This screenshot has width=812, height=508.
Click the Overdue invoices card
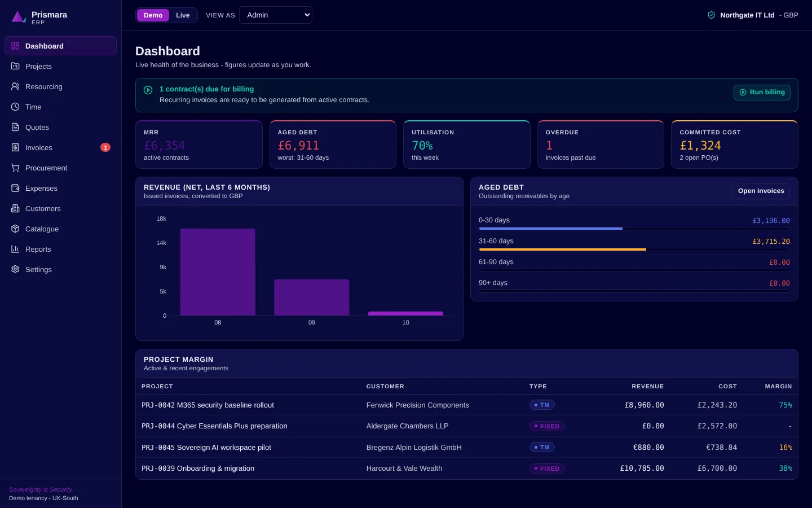pyautogui.click(x=601, y=144)
